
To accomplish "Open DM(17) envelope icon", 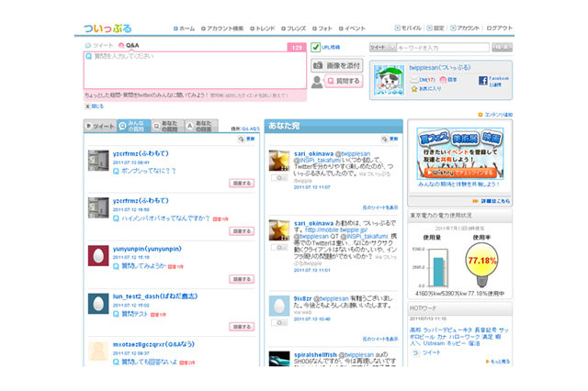I will pos(414,80).
